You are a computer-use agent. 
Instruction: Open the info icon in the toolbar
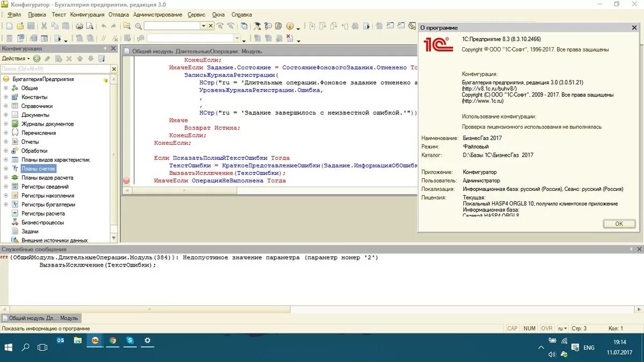coord(290,26)
